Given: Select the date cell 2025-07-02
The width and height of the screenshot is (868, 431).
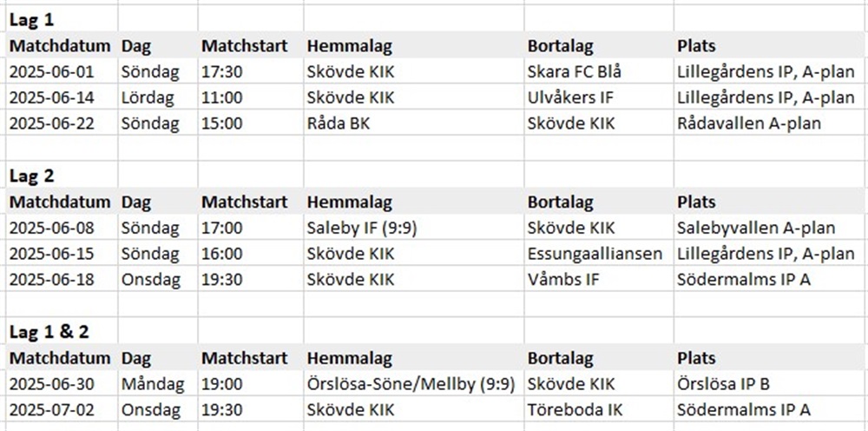Looking at the screenshot, I should pos(62,410).
